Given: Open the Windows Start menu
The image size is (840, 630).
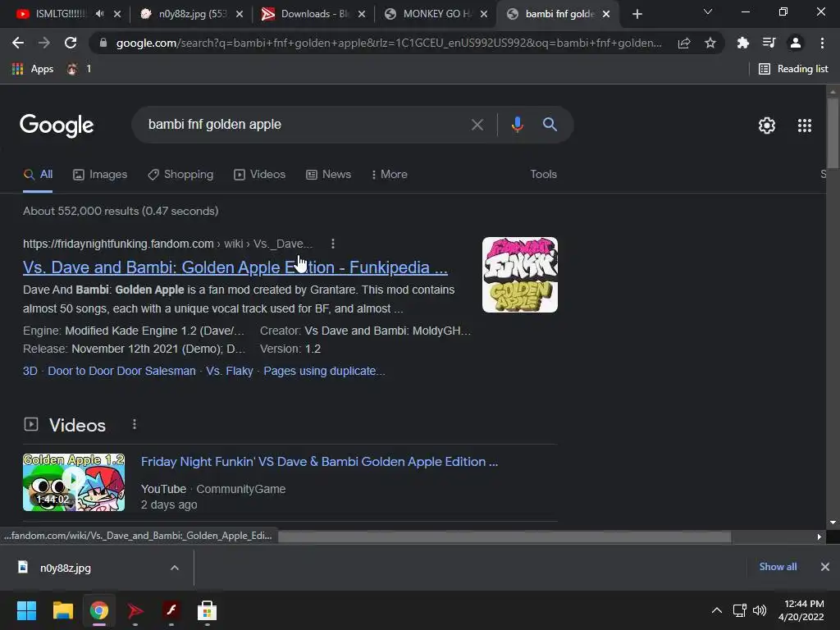Looking at the screenshot, I should pos(26,610).
